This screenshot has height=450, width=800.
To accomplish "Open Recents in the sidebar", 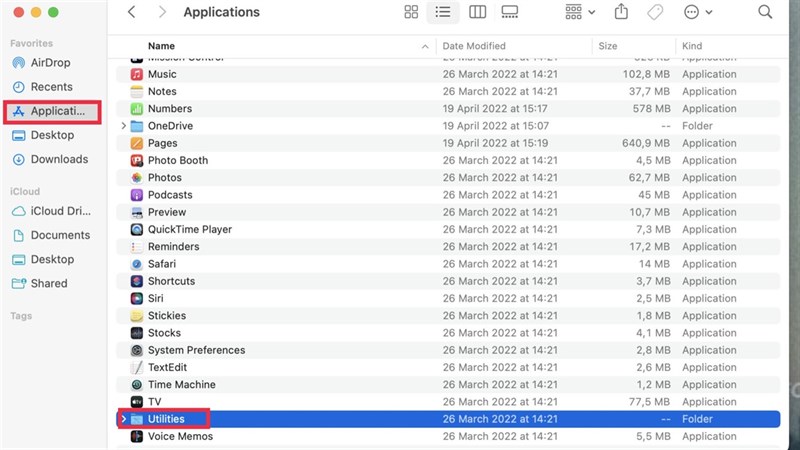I will click(51, 87).
